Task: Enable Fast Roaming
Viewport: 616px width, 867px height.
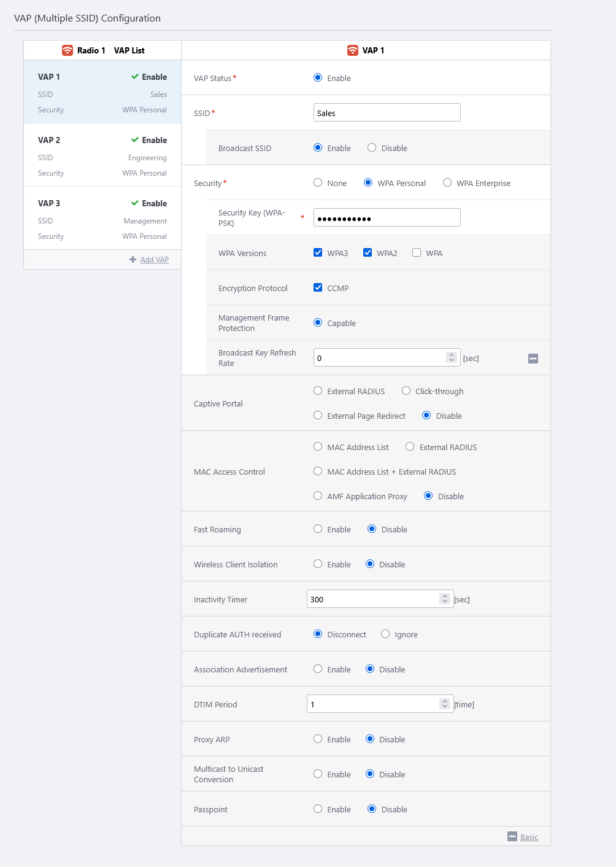Action: [318, 529]
